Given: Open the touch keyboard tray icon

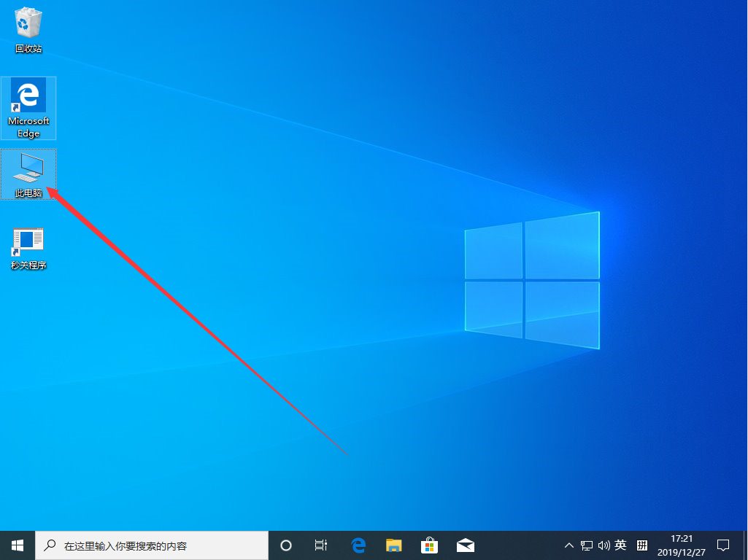Looking at the screenshot, I should point(641,545).
